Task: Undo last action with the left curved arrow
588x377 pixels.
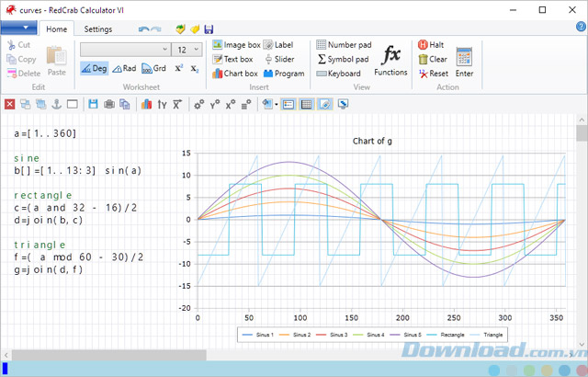Action: click(x=143, y=29)
